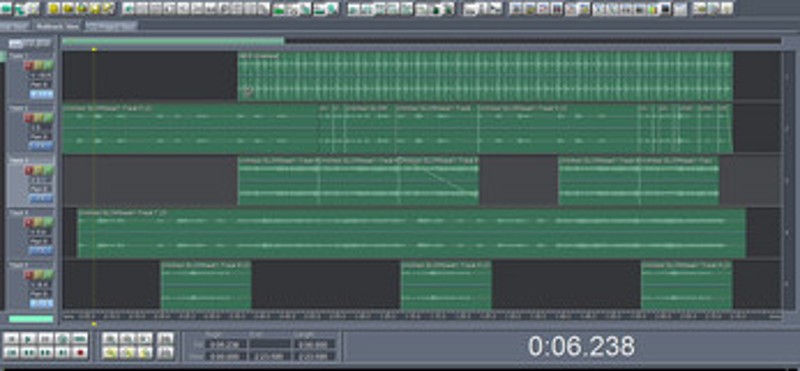
Task: Arm Track 1 for recording with red R button
Action: (x=29, y=65)
